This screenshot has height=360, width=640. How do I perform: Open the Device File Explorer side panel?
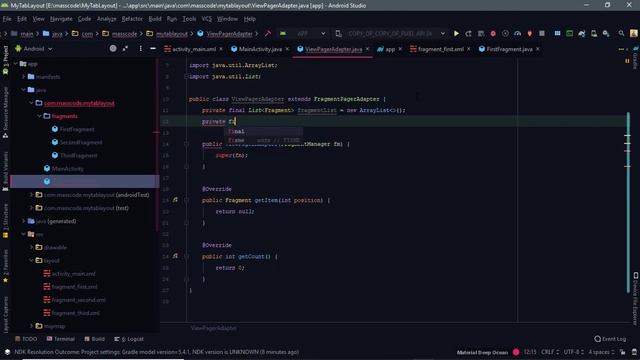point(636,299)
